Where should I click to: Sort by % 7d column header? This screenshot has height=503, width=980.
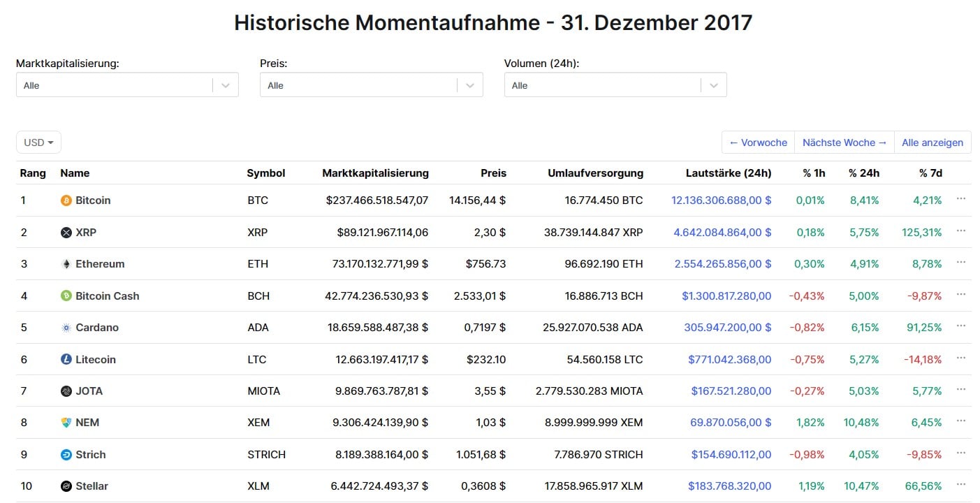(930, 173)
